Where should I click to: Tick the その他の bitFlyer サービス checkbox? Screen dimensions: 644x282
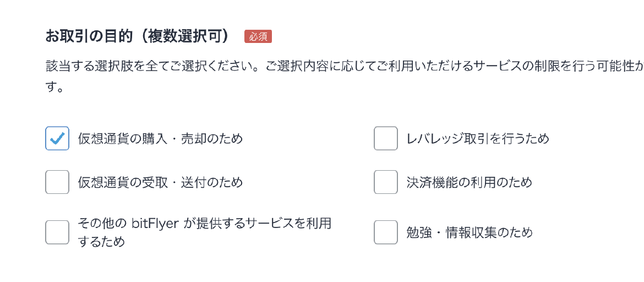point(57,232)
